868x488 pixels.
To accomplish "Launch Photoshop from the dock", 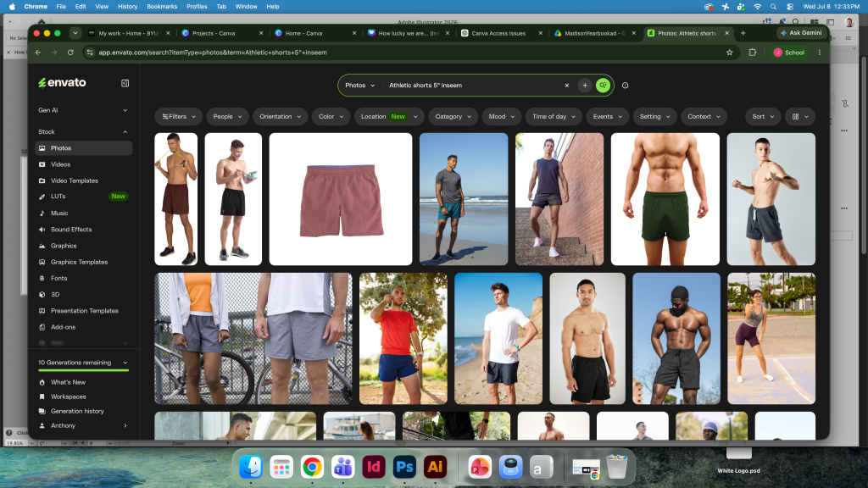I will (x=404, y=467).
